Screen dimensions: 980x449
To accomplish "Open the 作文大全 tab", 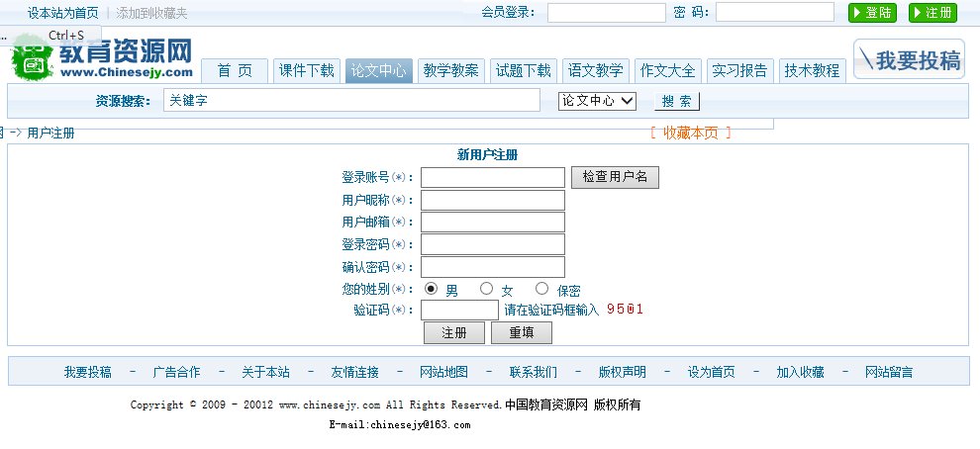I will (x=667, y=71).
